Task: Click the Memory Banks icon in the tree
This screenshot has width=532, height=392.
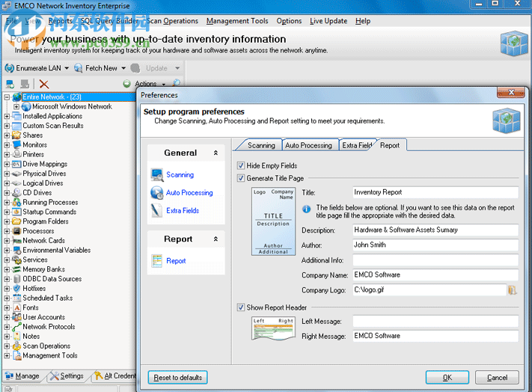Action: click(16, 269)
